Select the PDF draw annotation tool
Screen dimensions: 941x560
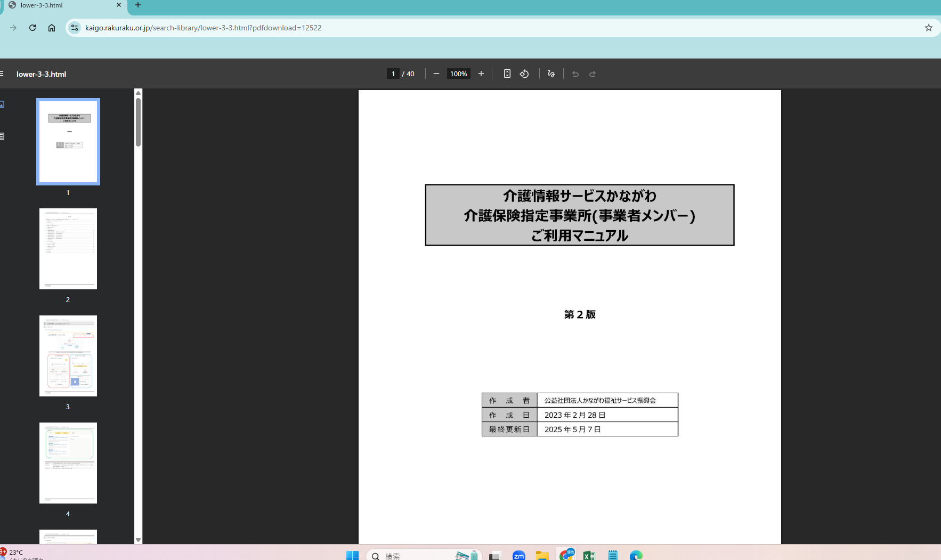pos(551,74)
